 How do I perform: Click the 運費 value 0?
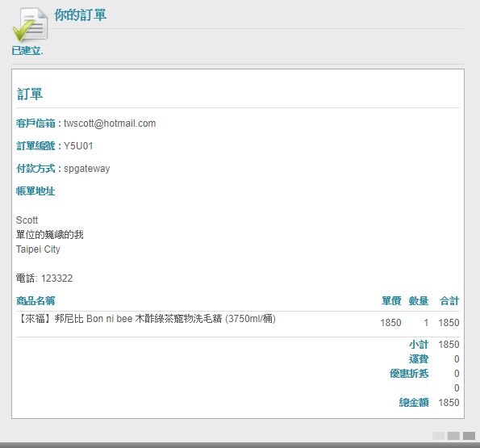point(457,359)
